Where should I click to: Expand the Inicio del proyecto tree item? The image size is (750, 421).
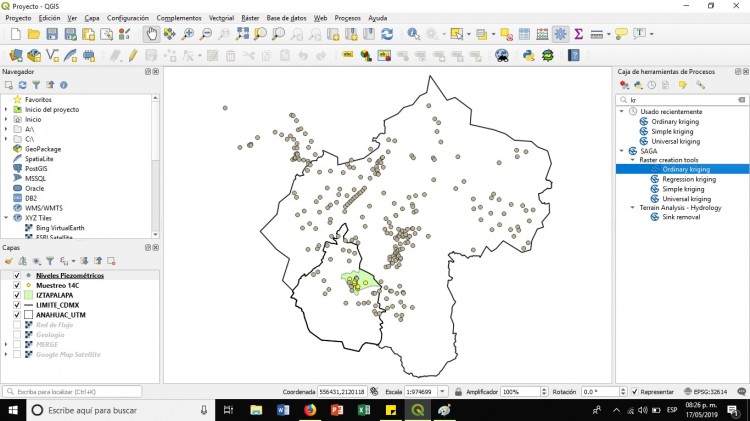click(x=6, y=110)
